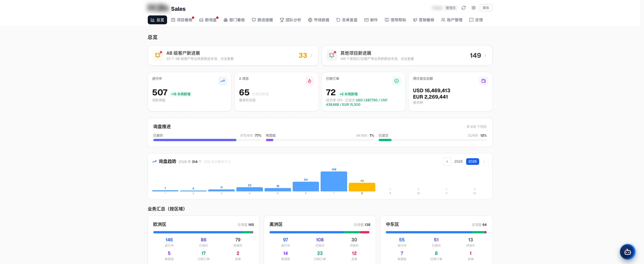Click the bell icon in AB 级客户新进展 card

[158, 55]
